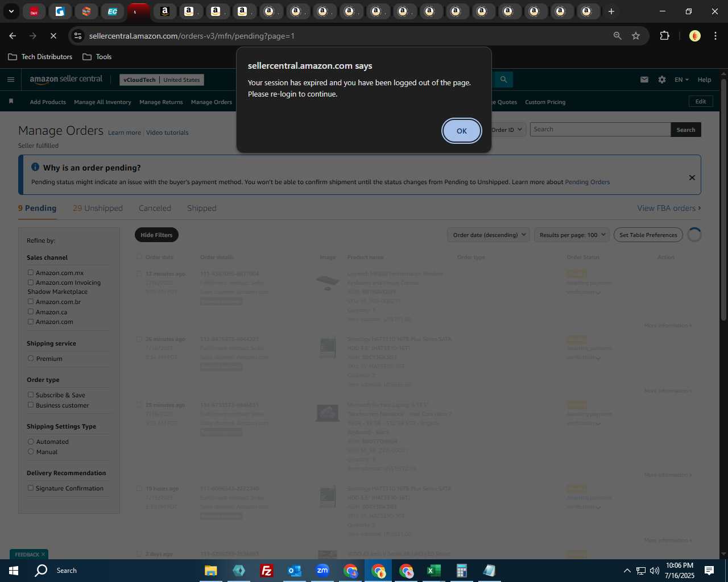Open Zoom from the taskbar
Image resolution: width=728 pixels, height=582 pixels.
pyautogui.click(x=322, y=571)
